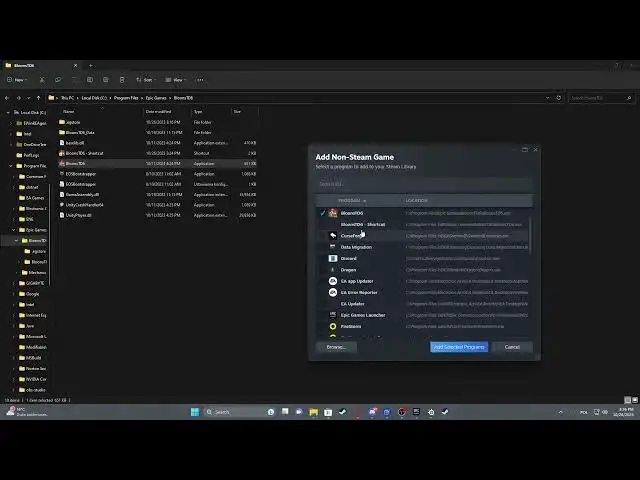The height and width of the screenshot is (480, 640).
Task: Click the LOCATION column header
Action: pyautogui.click(x=416, y=200)
